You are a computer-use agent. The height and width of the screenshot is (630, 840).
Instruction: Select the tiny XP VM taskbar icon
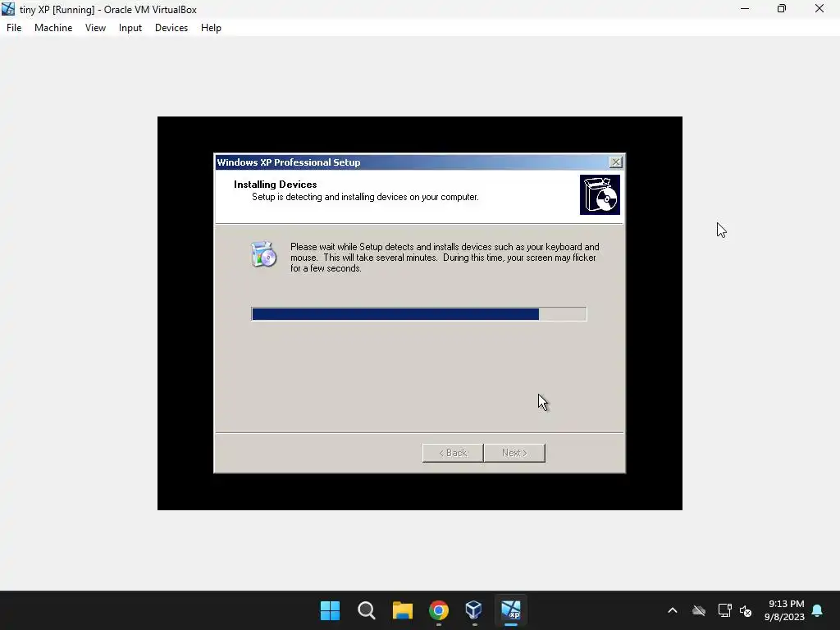click(x=510, y=610)
